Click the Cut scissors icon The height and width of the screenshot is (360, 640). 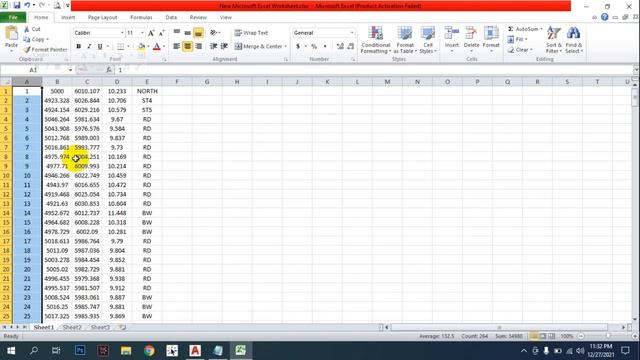(27, 29)
